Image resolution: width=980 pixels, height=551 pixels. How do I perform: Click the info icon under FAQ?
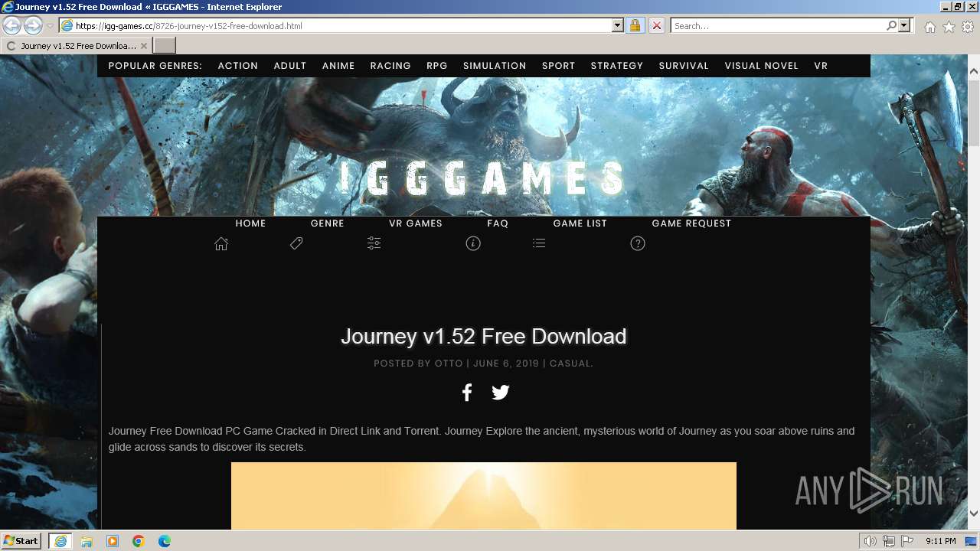(x=473, y=243)
